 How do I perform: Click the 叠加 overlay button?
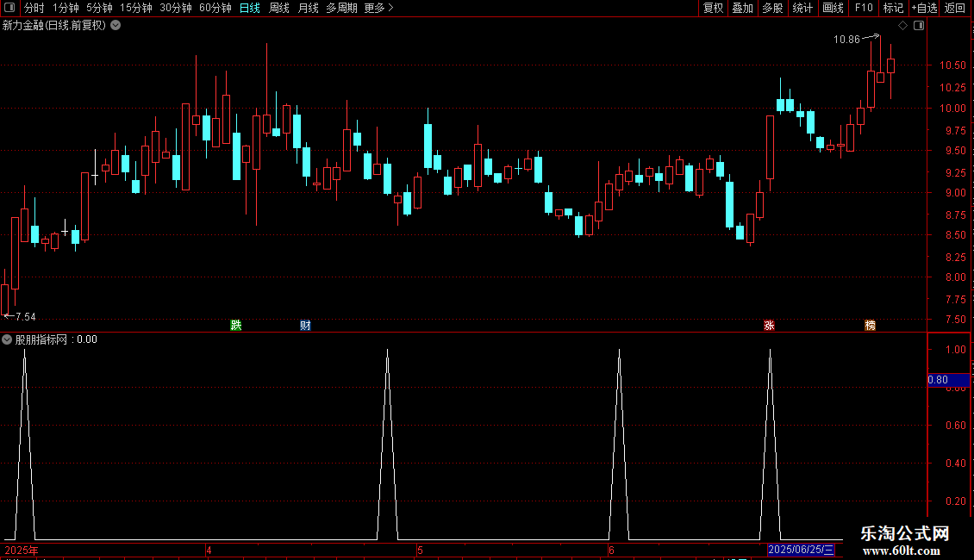click(742, 8)
